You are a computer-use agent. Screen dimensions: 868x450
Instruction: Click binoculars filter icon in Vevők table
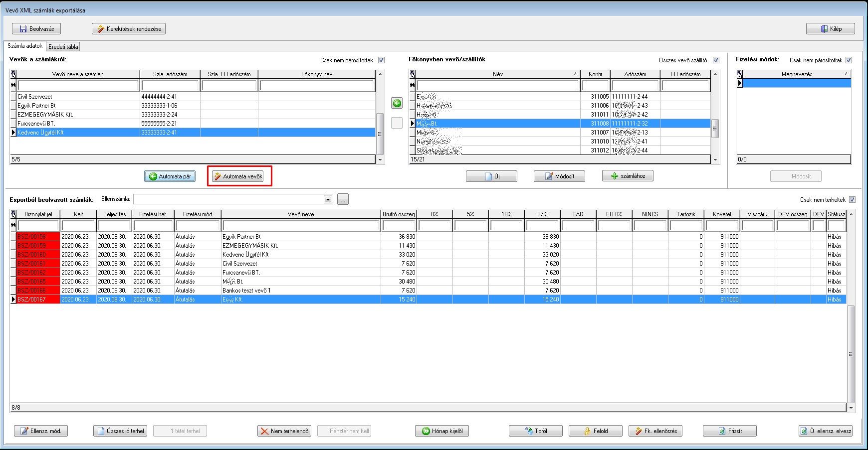(x=13, y=86)
